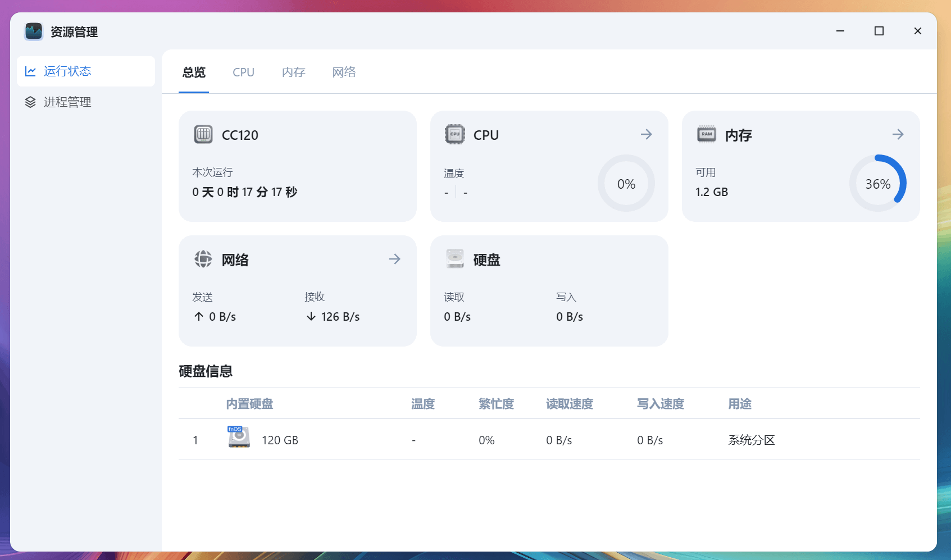Click the 资源管理 app logo icon
The height and width of the screenshot is (560, 951).
(34, 31)
